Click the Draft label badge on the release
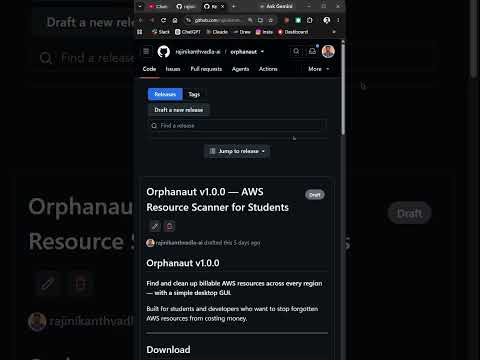This screenshot has height=360, width=480. point(315,195)
